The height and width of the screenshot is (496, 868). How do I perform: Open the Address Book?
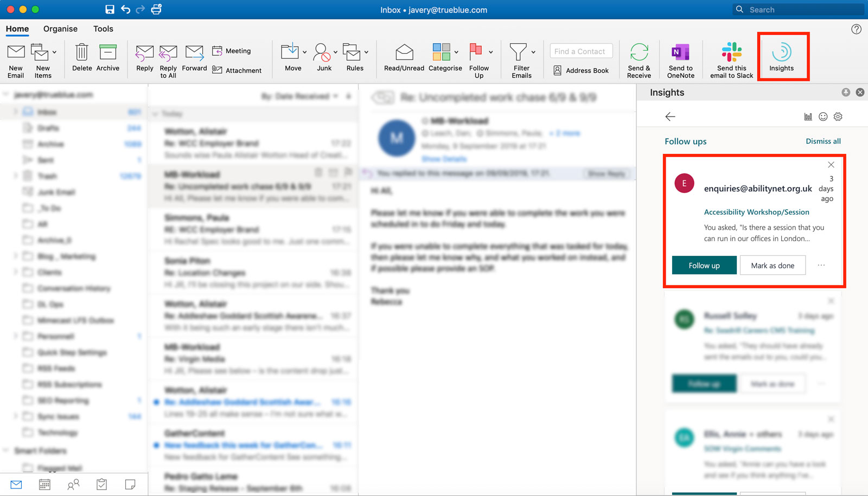581,70
